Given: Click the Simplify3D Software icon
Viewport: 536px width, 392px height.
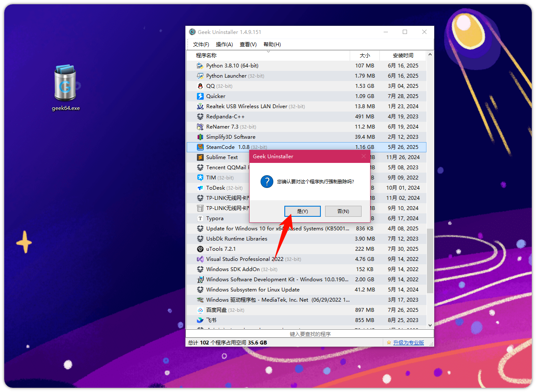Looking at the screenshot, I should tap(200, 137).
